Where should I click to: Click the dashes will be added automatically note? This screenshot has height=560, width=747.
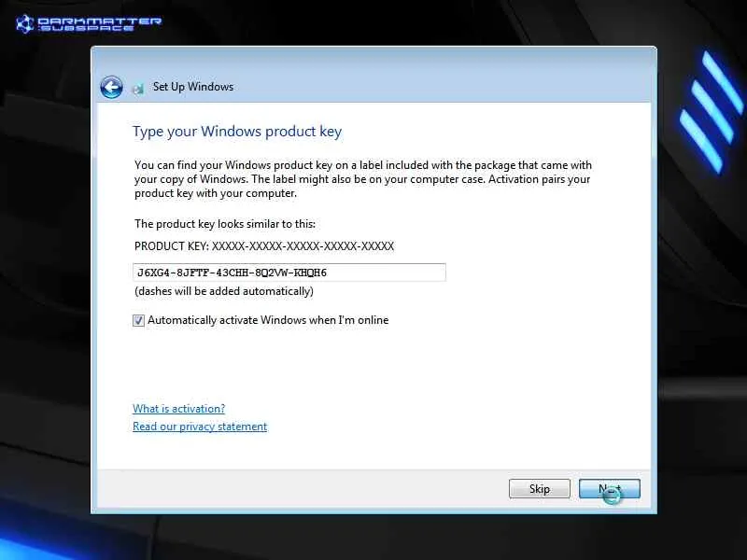(x=224, y=291)
